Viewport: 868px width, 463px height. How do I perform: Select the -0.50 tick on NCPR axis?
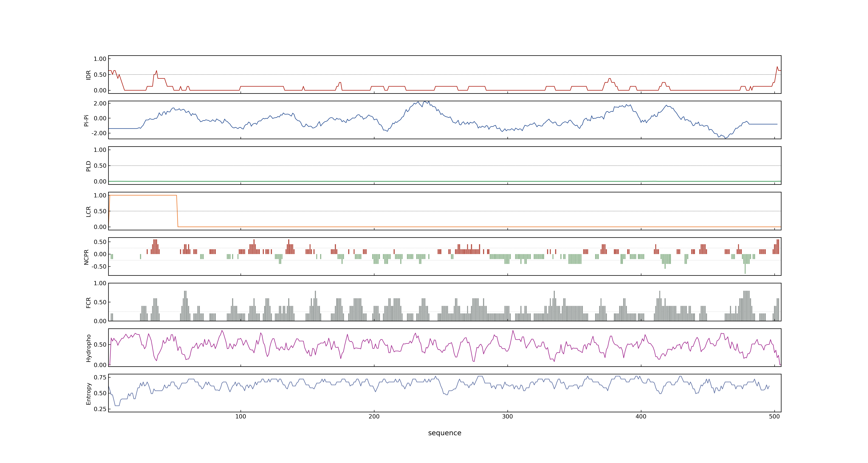(99, 267)
